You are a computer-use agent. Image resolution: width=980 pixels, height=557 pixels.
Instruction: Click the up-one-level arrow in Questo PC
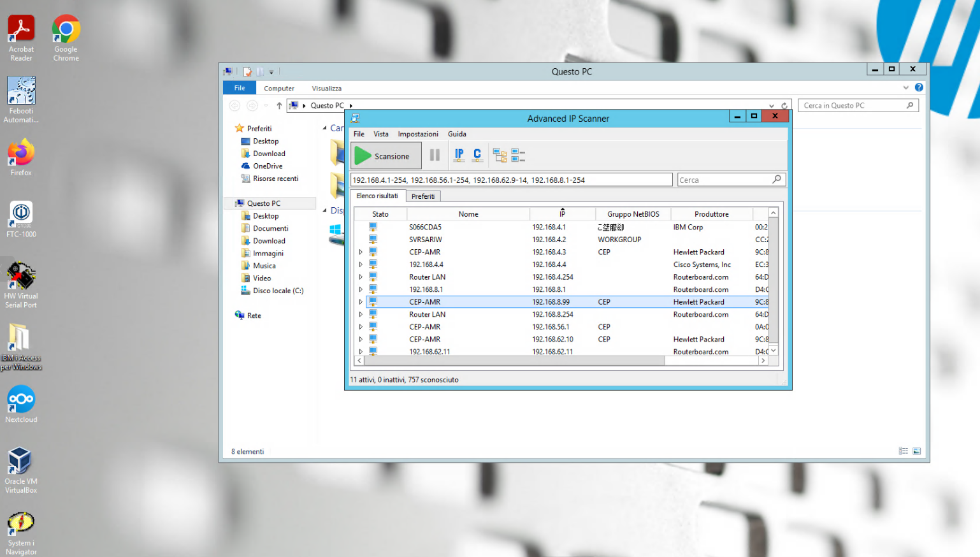tap(279, 106)
